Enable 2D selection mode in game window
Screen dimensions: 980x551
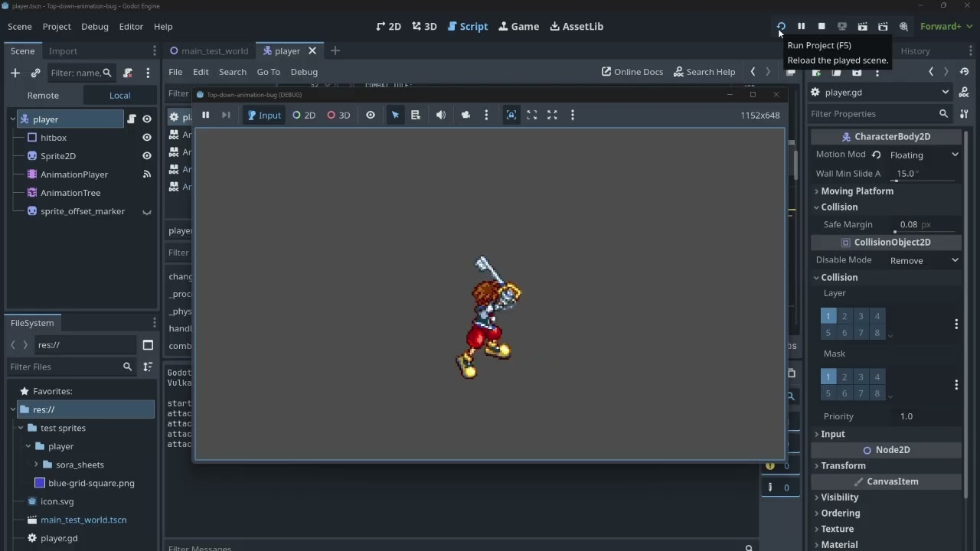pos(304,116)
